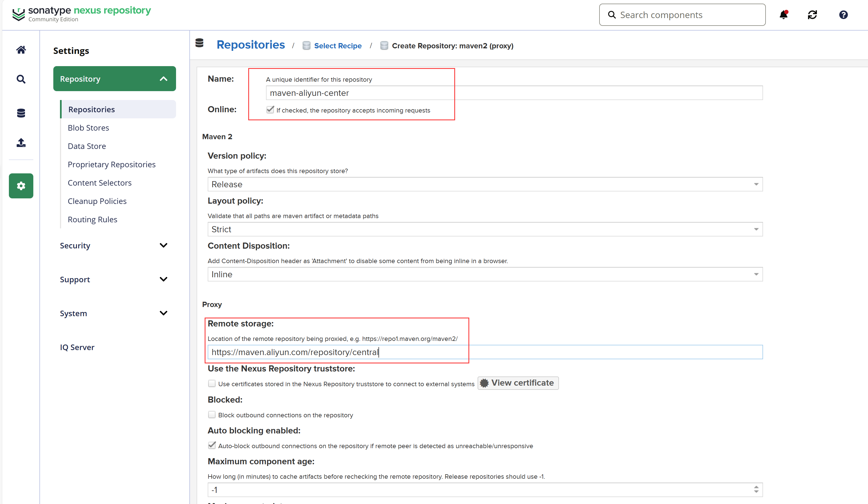Uncheck the Online checkbox
The image size is (868, 504).
pos(270,110)
